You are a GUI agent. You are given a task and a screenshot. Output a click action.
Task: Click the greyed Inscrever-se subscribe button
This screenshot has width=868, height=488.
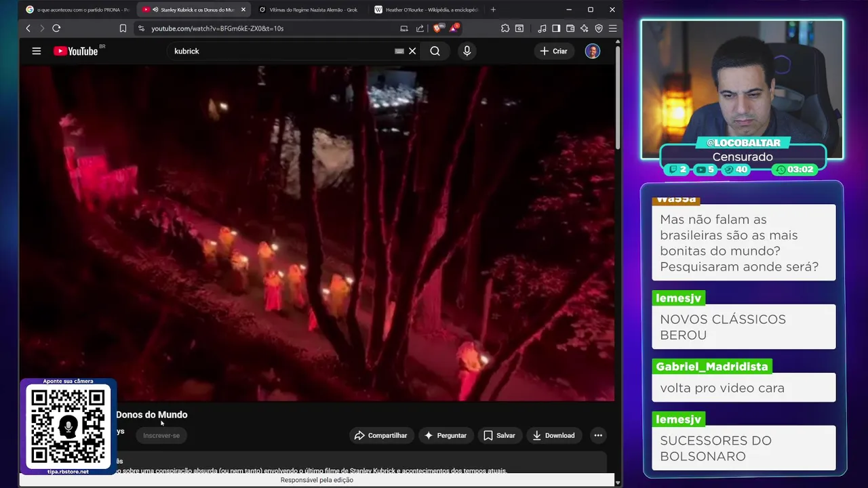161,435
